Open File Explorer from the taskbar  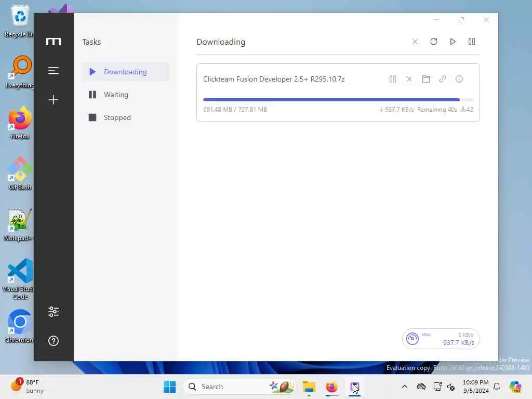309,387
